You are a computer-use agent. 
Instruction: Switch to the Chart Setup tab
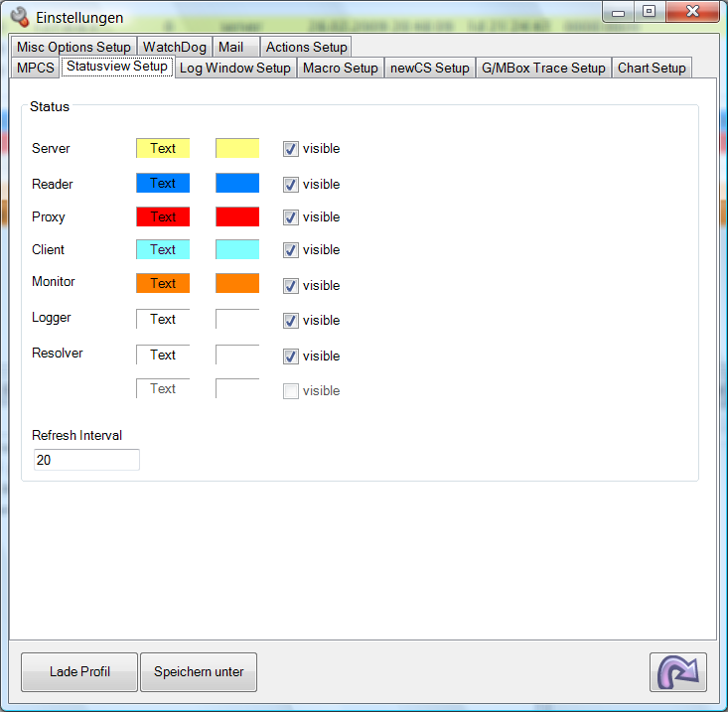click(651, 68)
